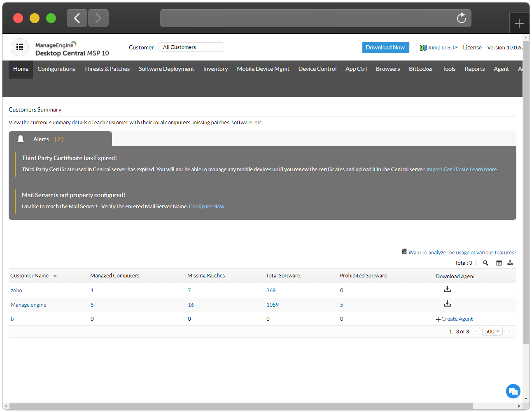This screenshot has width=532, height=412.
Task: Open Mobile Device Mgmt tab
Action: coord(263,69)
